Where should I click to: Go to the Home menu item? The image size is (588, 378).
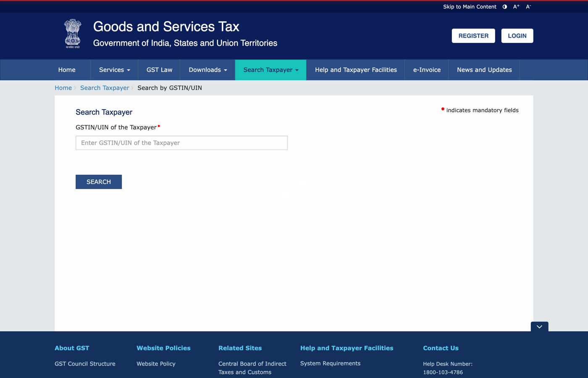(67, 70)
